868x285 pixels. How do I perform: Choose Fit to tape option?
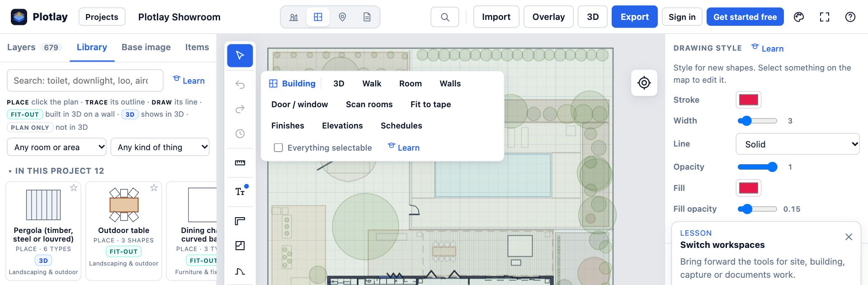(x=430, y=104)
